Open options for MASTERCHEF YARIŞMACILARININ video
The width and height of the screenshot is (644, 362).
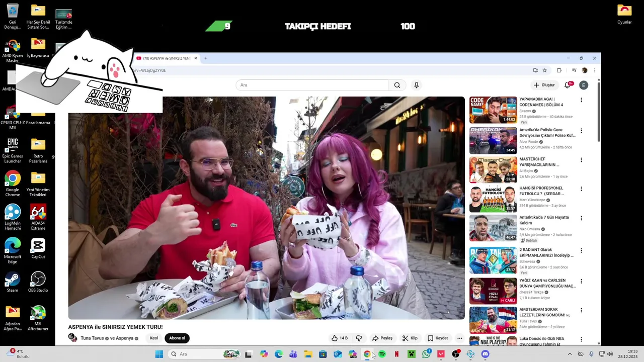(581, 160)
